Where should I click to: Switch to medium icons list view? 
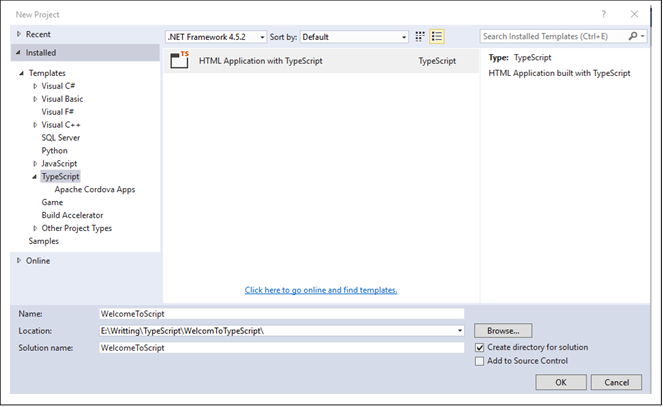click(x=437, y=37)
